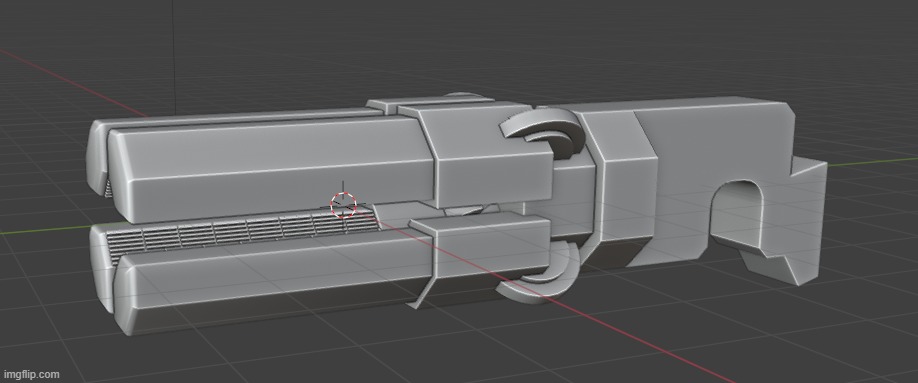The image size is (918, 383).
Task: Select the upper curved clamp ring piece
Action: (544, 133)
